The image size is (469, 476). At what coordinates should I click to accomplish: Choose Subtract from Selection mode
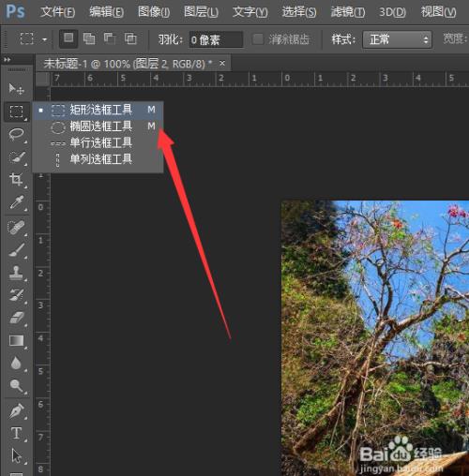110,38
